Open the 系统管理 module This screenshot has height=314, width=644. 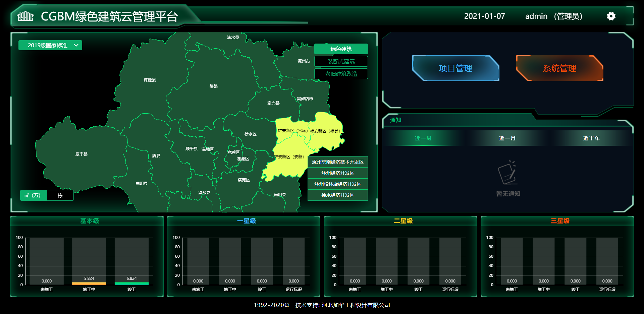(559, 68)
